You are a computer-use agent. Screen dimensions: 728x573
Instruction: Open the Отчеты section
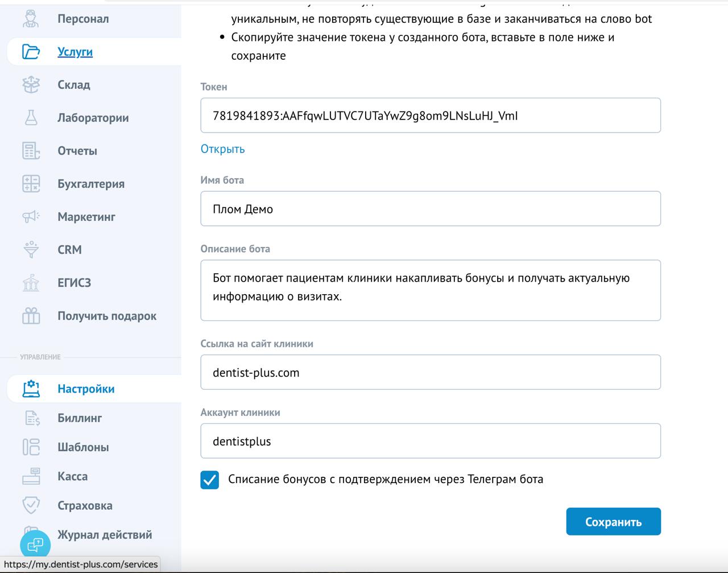pos(77,151)
